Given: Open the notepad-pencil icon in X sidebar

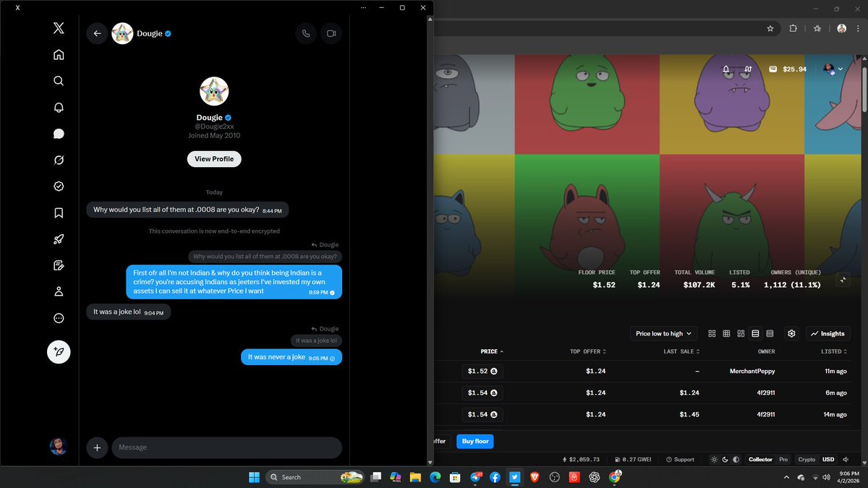Looking at the screenshot, I should (x=59, y=265).
